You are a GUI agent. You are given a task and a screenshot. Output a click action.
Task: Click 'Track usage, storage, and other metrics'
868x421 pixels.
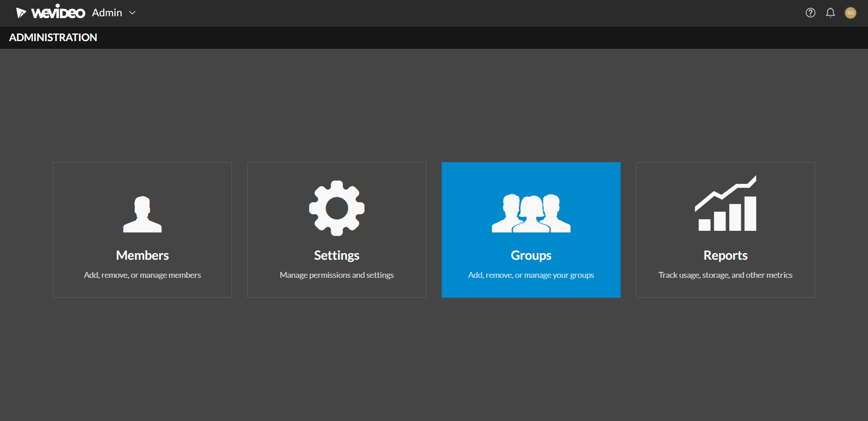click(x=725, y=275)
